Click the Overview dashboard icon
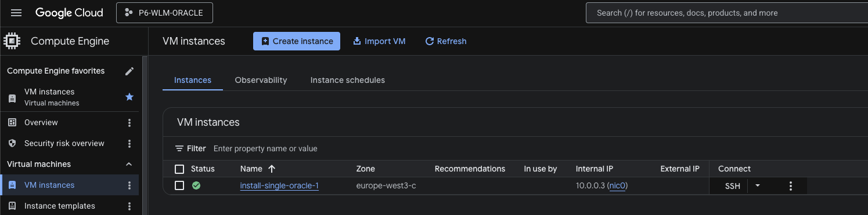Viewport: 868px width, 215px height. point(12,122)
